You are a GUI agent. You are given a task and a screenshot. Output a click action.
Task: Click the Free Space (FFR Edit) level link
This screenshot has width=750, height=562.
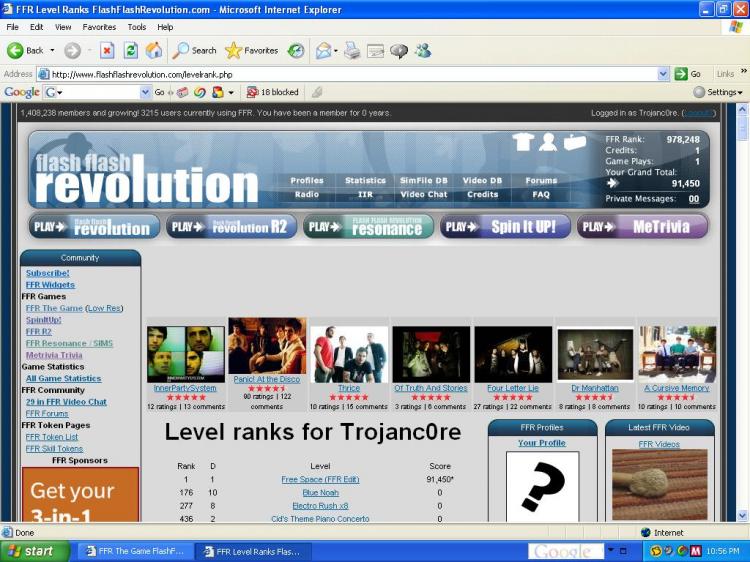coord(320,479)
